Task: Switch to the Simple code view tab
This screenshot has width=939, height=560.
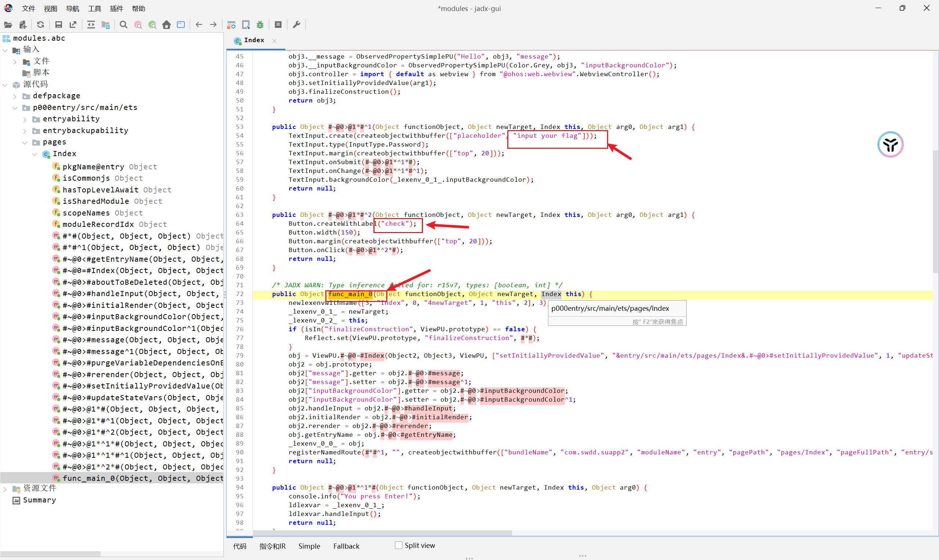Action: (x=309, y=546)
